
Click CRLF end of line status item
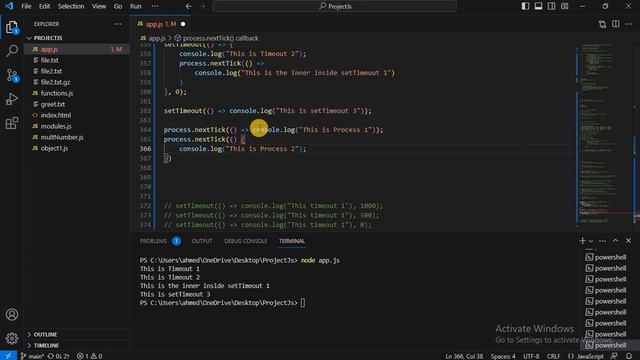click(x=553, y=356)
